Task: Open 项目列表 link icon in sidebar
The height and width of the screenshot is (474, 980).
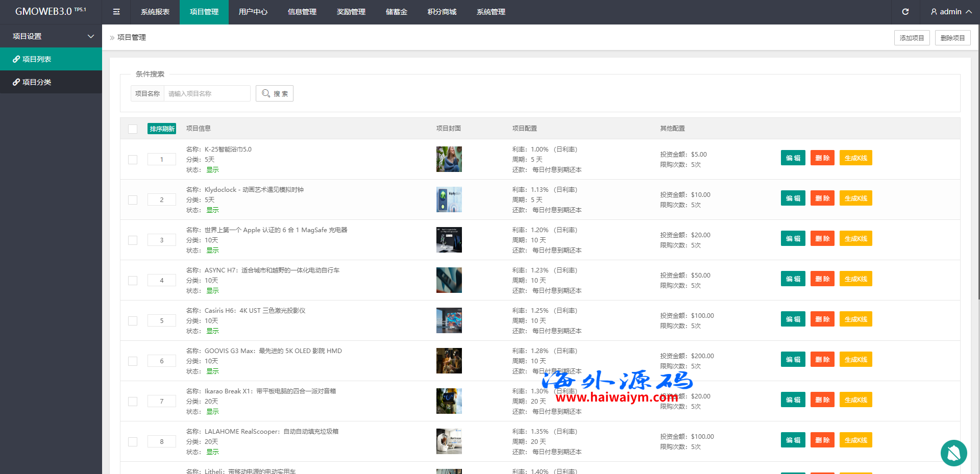Action: 16,59
